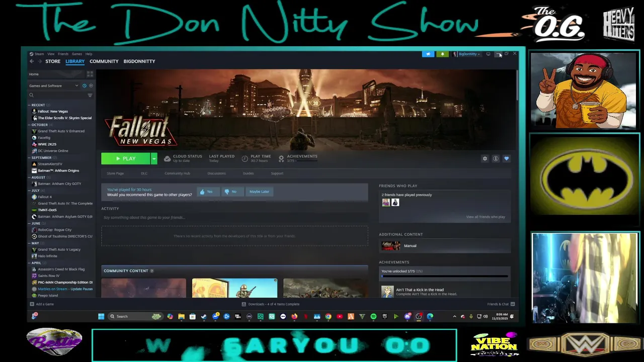Image resolution: width=644 pixels, height=362 pixels.
Task: Open the BIGDONNITTY profile tab
Action: pyautogui.click(x=139, y=61)
